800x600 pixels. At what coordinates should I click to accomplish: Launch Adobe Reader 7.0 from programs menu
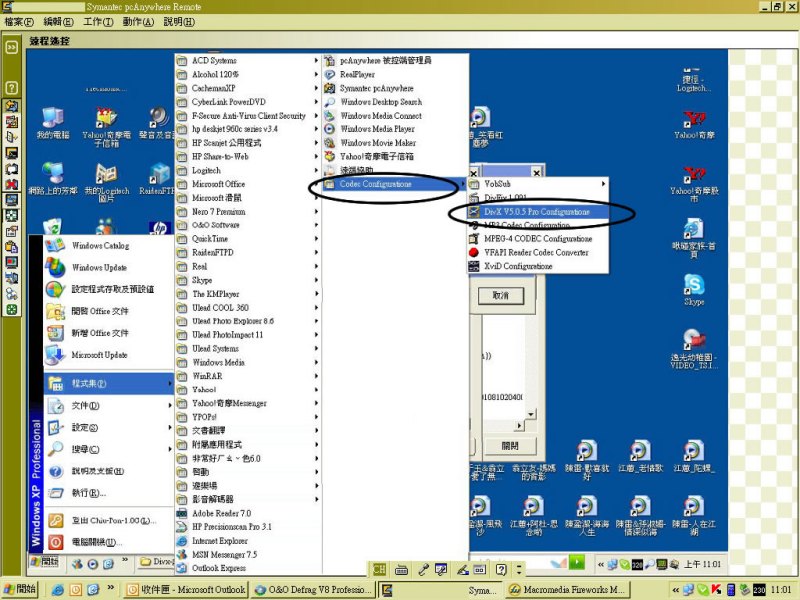click(x=247, y=513)
